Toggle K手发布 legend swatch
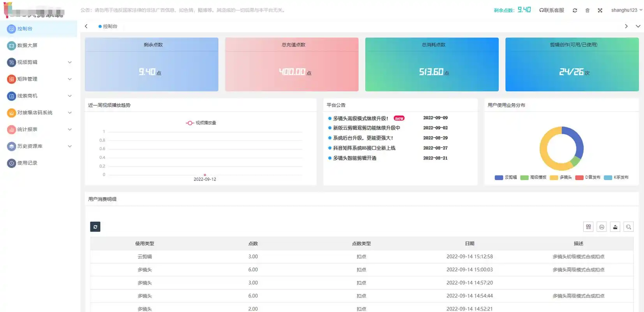The height and width of the screenshot is (312, 644). [608, 177]
